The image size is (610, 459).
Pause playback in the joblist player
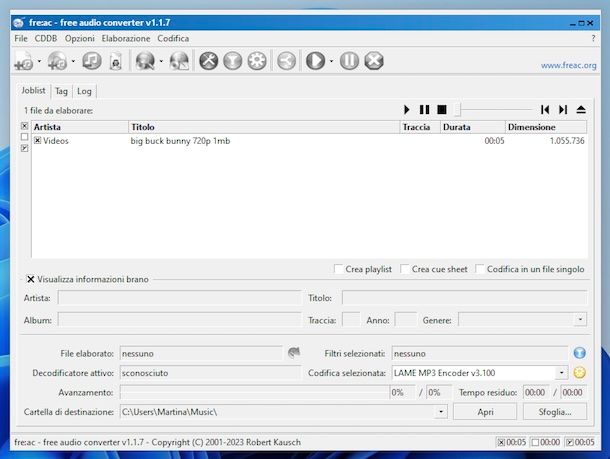(x=424, y=110)
